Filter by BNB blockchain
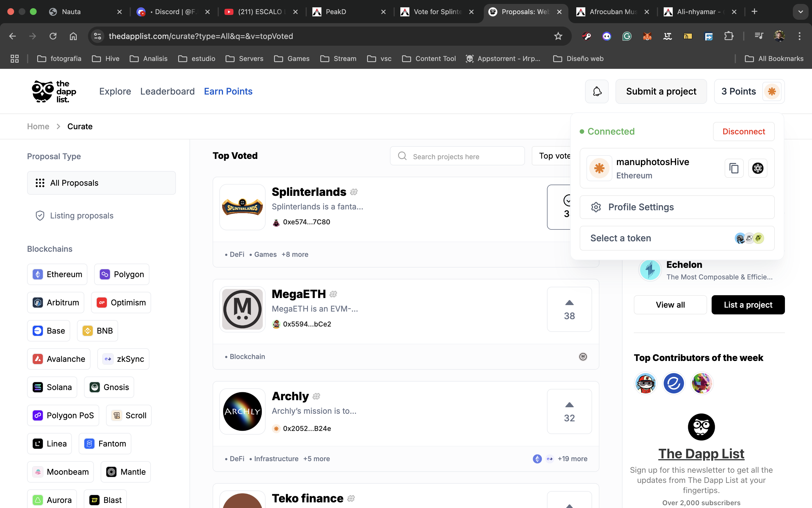The image size is (812, 508). (x=98, y=330)
